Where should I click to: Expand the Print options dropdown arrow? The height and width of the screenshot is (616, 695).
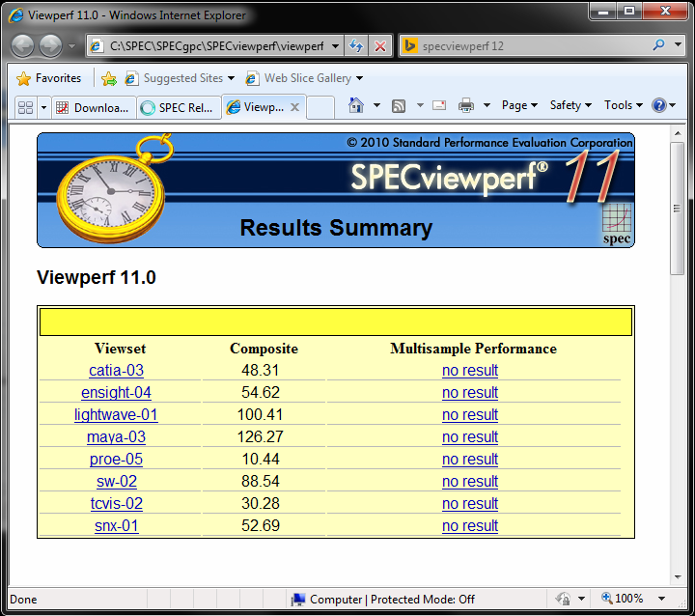point(486,105)
